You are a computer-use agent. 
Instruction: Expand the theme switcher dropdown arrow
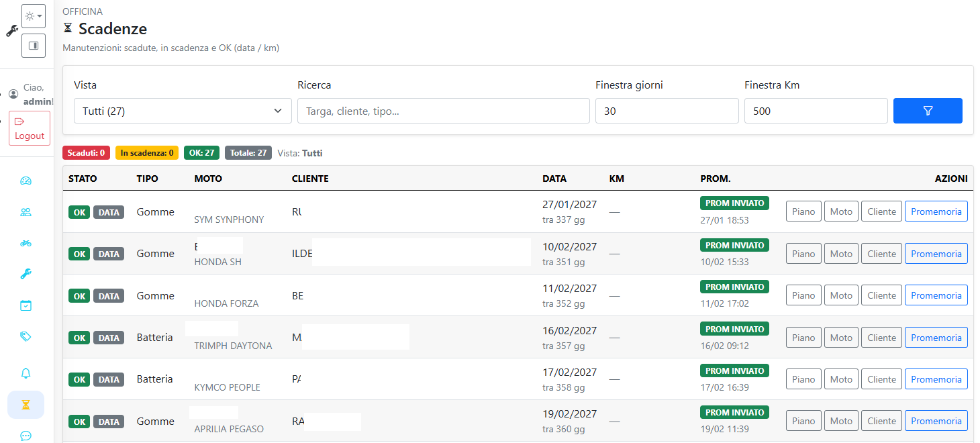point(38,15)
